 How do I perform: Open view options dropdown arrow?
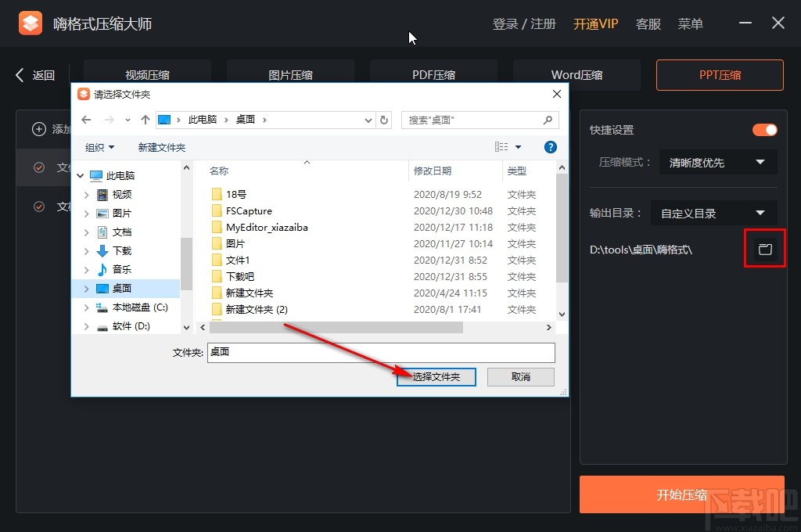pyautogui.click(x=518, y=147)
